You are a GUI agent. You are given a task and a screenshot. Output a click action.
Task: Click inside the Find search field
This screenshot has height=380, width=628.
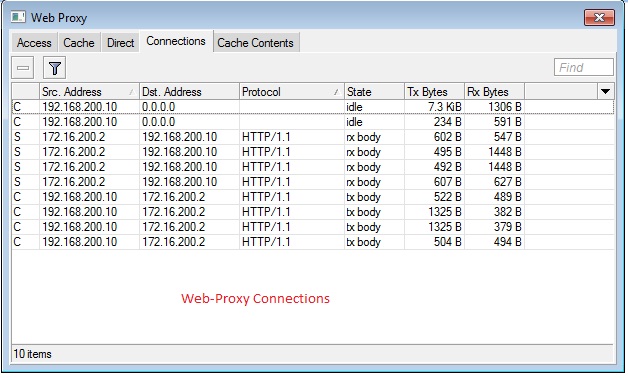click(x=584, y=67)
